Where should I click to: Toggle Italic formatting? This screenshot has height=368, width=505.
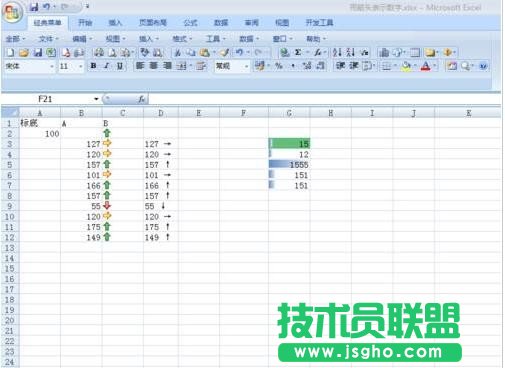pyautogui.click(x=107, y=66)
